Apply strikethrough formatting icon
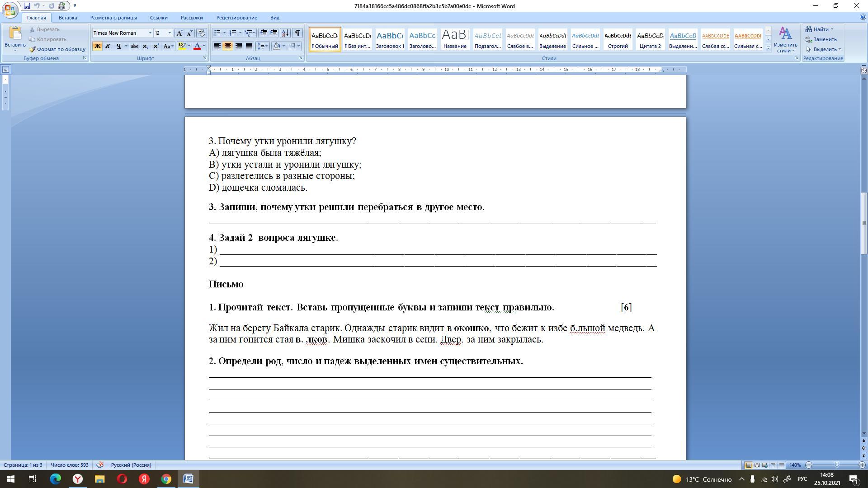 coord(134,46)
